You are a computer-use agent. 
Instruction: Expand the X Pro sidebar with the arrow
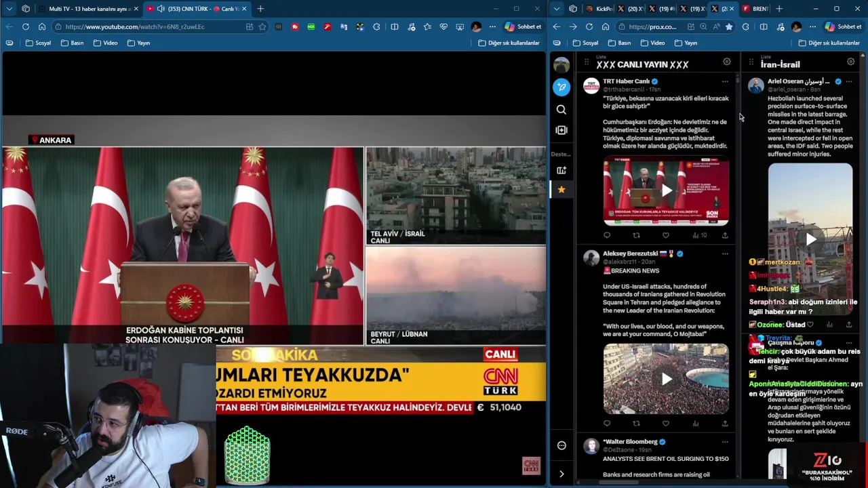tap(561, 474)
